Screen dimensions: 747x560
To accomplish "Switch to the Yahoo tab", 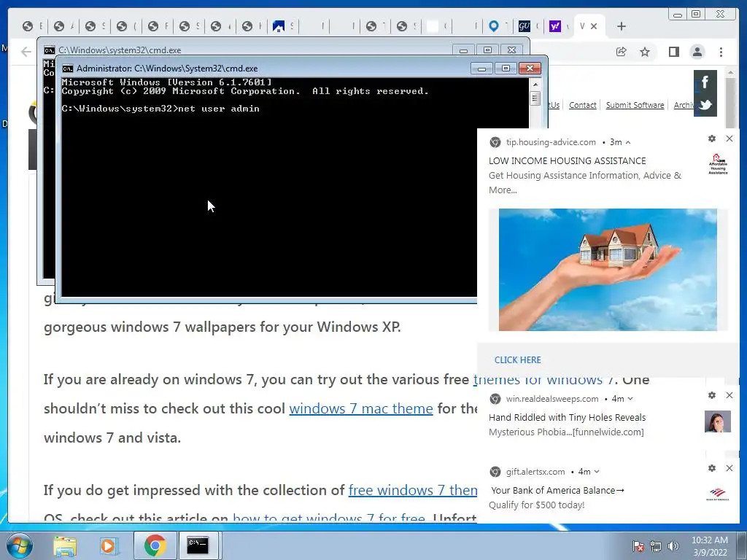I will (x=555, y=26).
